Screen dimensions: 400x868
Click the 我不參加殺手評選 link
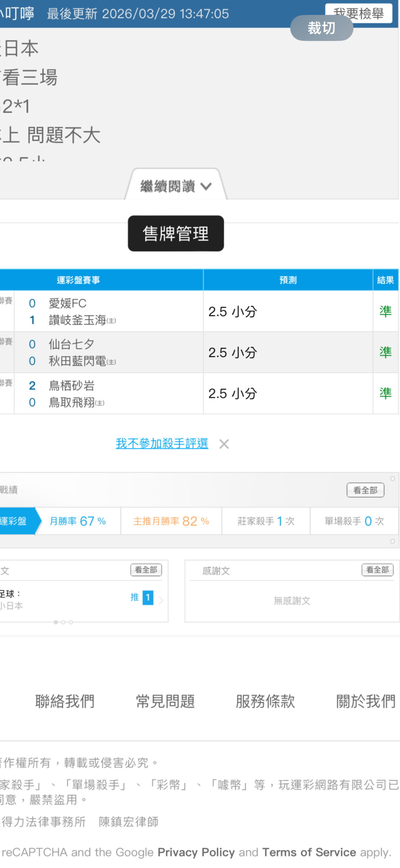162,443
